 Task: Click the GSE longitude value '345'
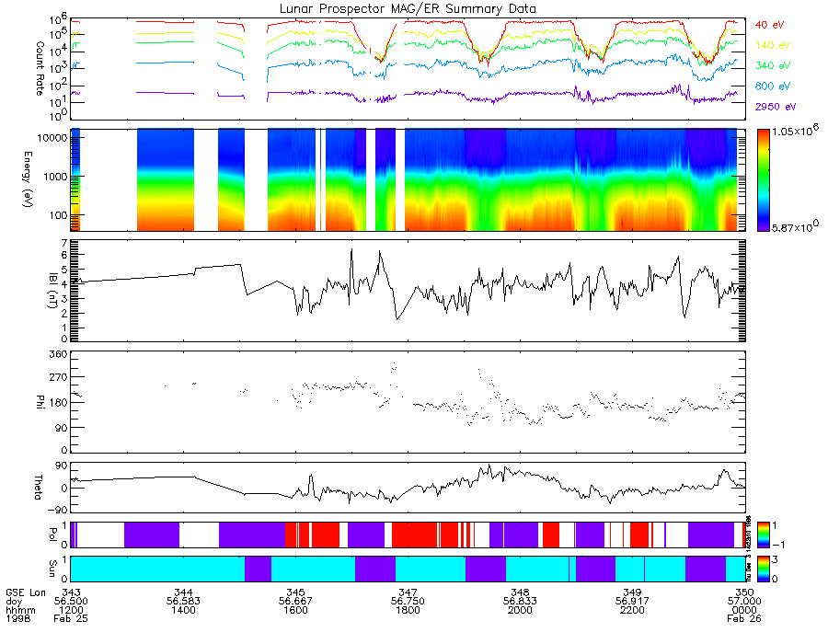pos(295,592)
